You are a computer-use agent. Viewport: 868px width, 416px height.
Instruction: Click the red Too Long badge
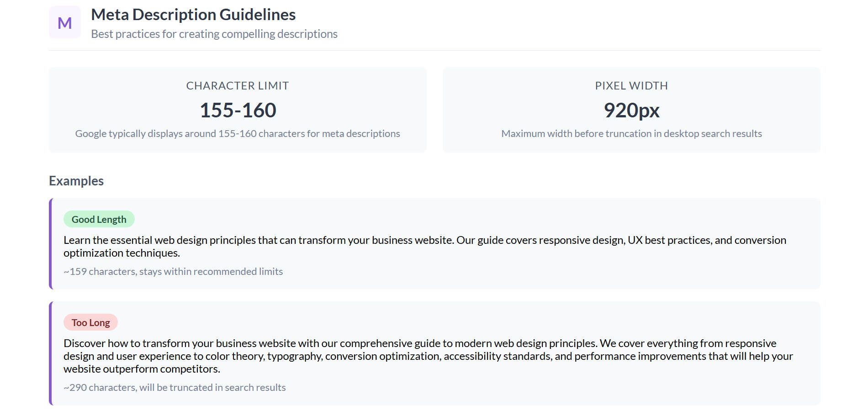(90, 322)
